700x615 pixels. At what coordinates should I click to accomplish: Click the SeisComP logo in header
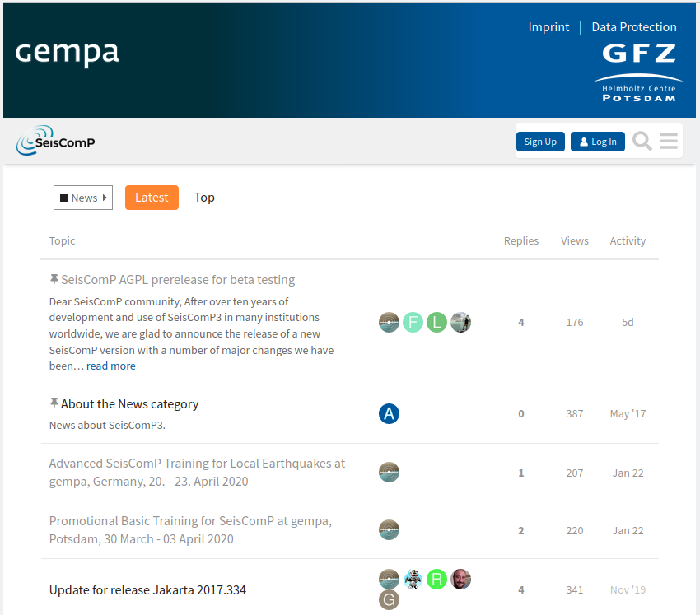(56, 141)
